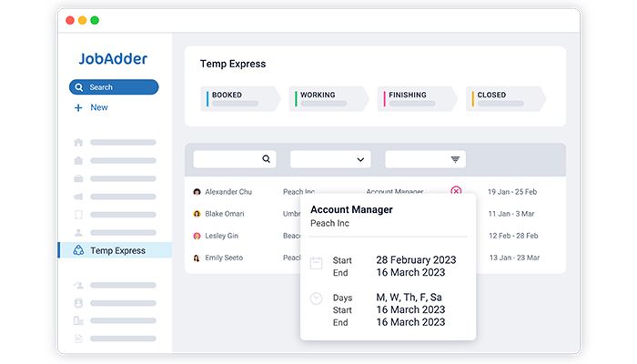Switch to the CLOSED status stage
637x364 pixels.
click(x=505, y=98)
